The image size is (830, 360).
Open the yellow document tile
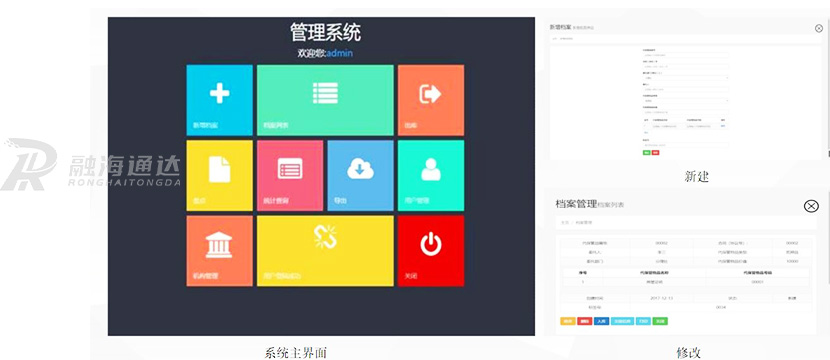point(219,175)
